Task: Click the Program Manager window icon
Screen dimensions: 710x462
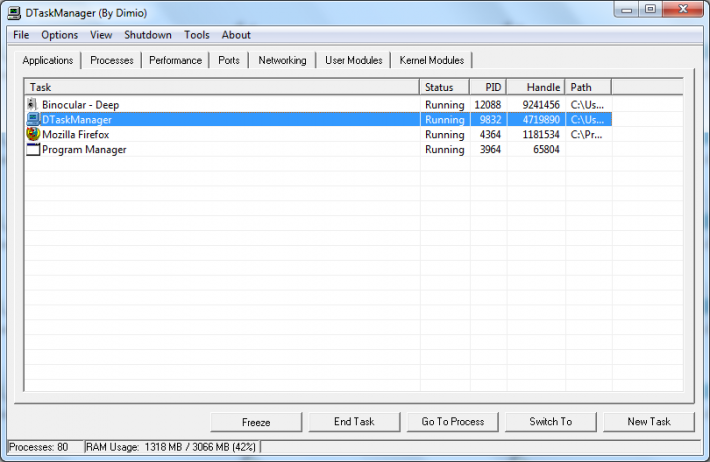Action: coord(33,149)
